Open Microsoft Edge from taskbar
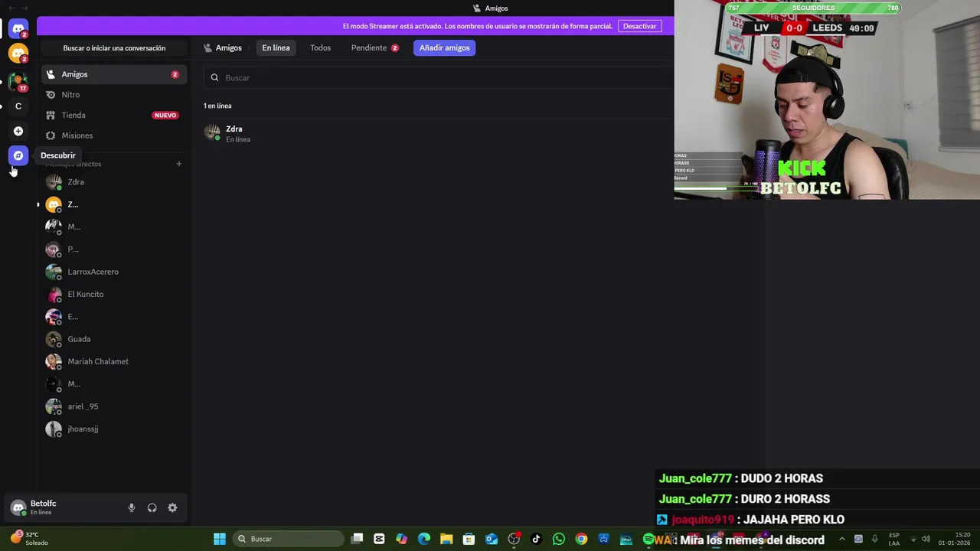 pyautogui.click(x=424, y=539)
